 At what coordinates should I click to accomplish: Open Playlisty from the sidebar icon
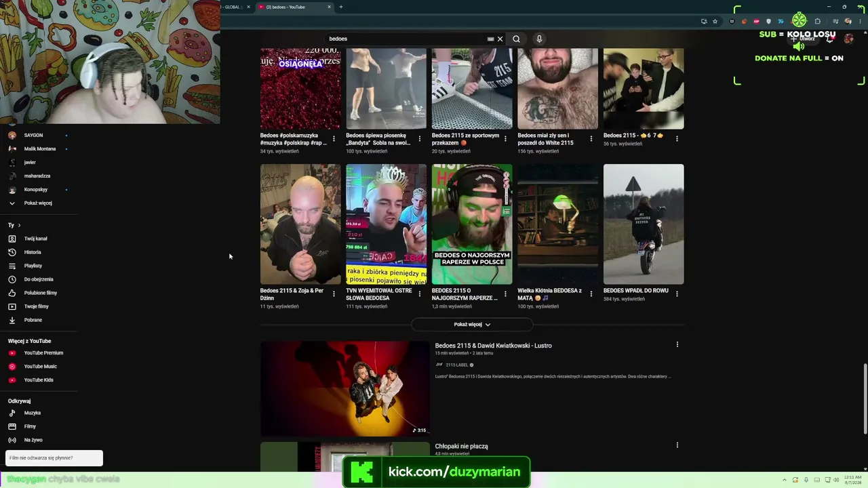[x=12, y=266]
